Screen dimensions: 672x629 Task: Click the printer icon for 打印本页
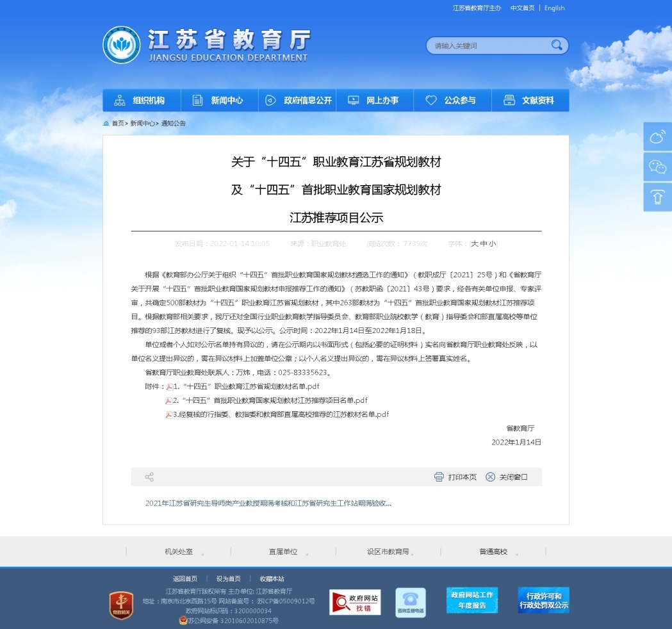439,477
